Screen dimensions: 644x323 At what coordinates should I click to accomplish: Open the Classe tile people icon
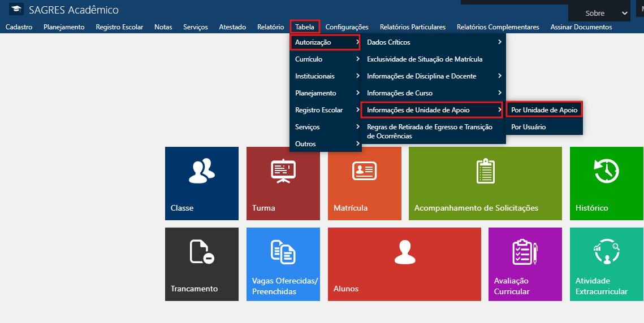tap(201, 171)
